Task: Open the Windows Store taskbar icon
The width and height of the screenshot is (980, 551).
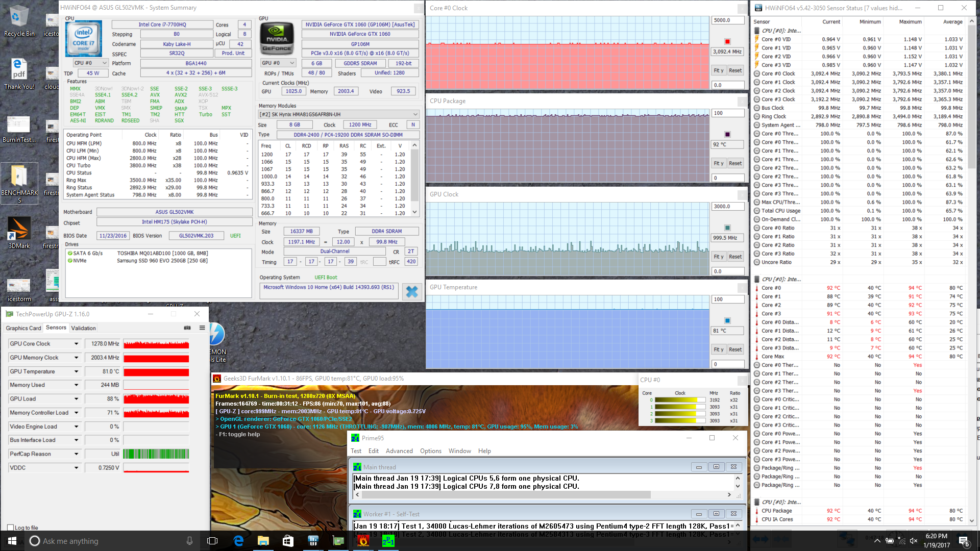Action: point(288,541)
